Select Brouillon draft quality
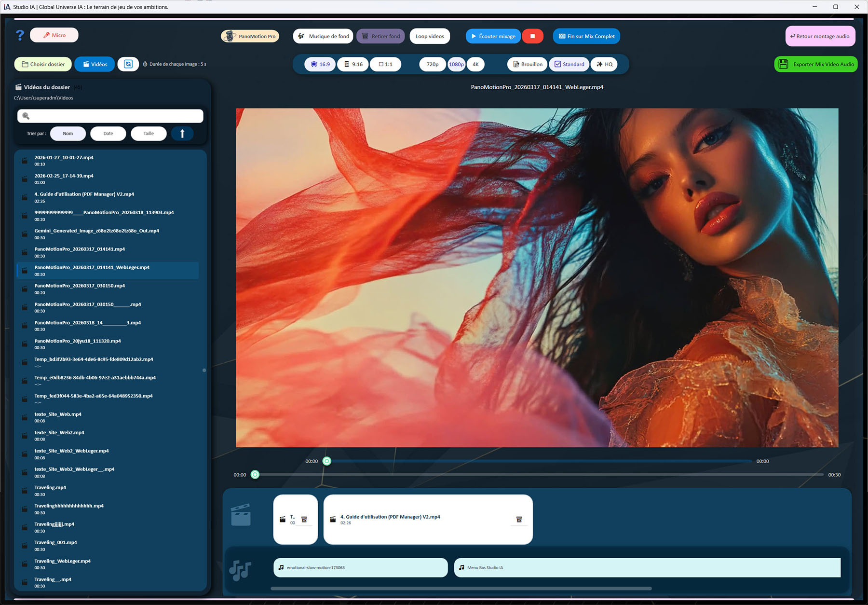The height and width of the screenshot is (605, 868). [x=527, y=64]
